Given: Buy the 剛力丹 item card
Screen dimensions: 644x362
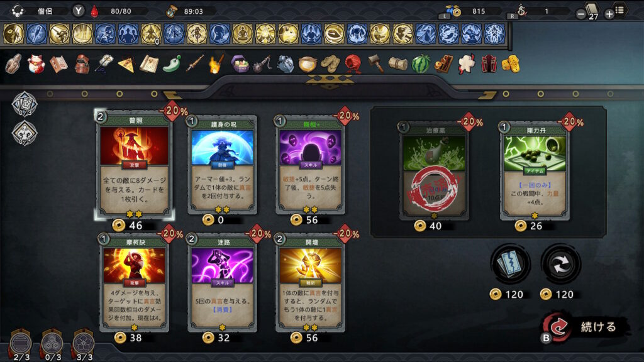Looking at the screenshot, I should pyautogui.click(x=535, y=171).
